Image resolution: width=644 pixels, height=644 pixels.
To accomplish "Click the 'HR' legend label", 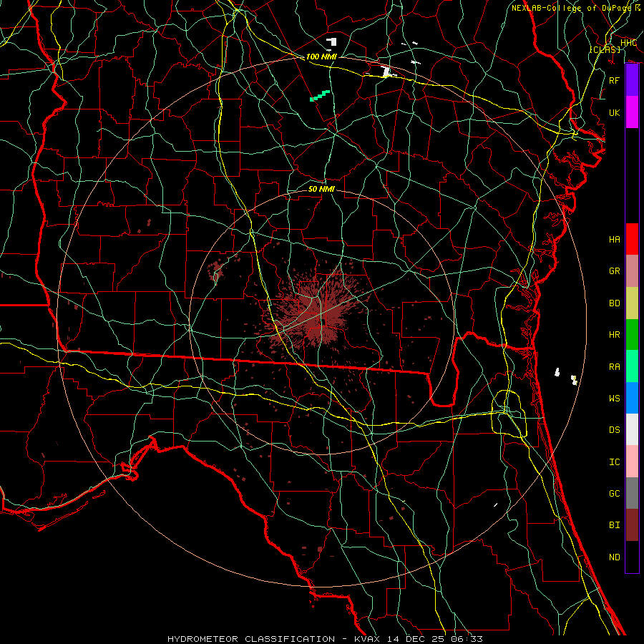I will (x=615, y=335).
